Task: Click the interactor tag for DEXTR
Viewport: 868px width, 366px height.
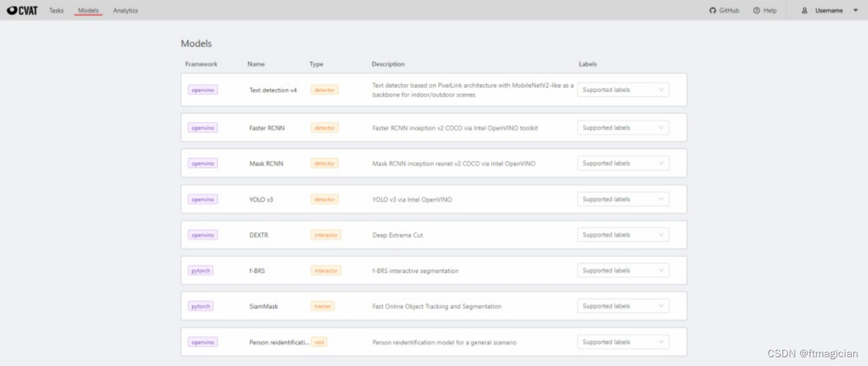Action: pos(326,235)
